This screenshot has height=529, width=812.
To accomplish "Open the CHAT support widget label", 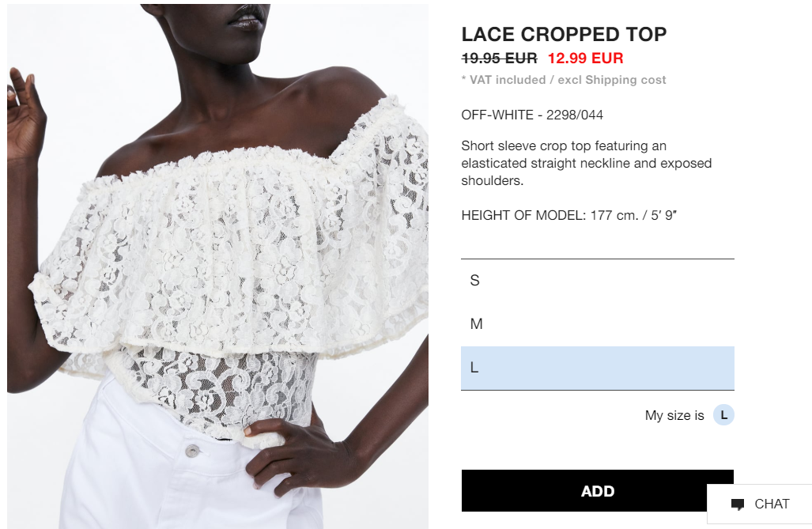I will [772, 504].
